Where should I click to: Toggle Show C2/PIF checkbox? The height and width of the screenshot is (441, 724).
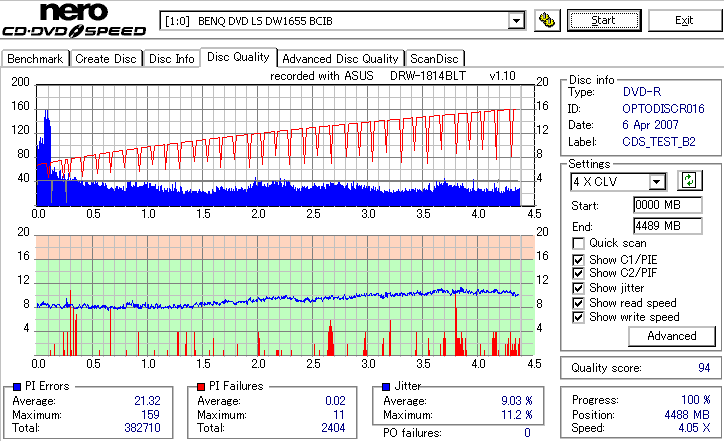coord(578,273)
